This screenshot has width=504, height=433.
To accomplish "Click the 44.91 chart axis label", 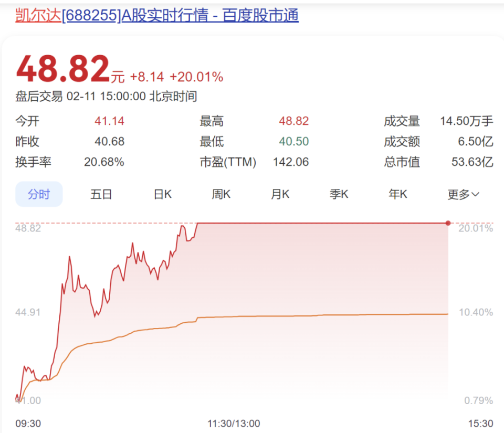I will point(28,312).
